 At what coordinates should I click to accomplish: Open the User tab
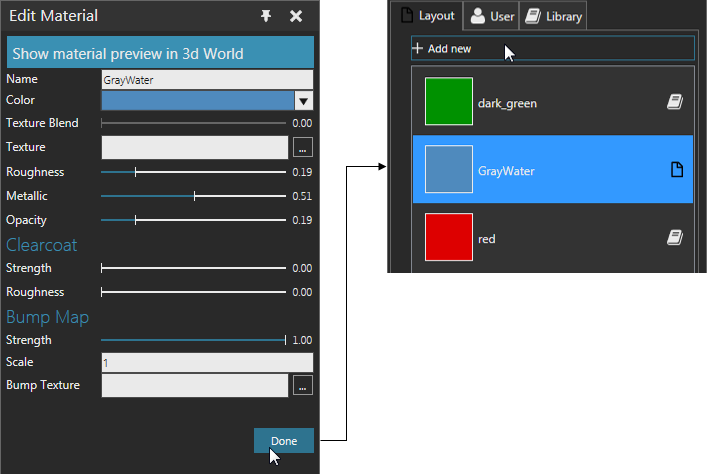point(492,16)
